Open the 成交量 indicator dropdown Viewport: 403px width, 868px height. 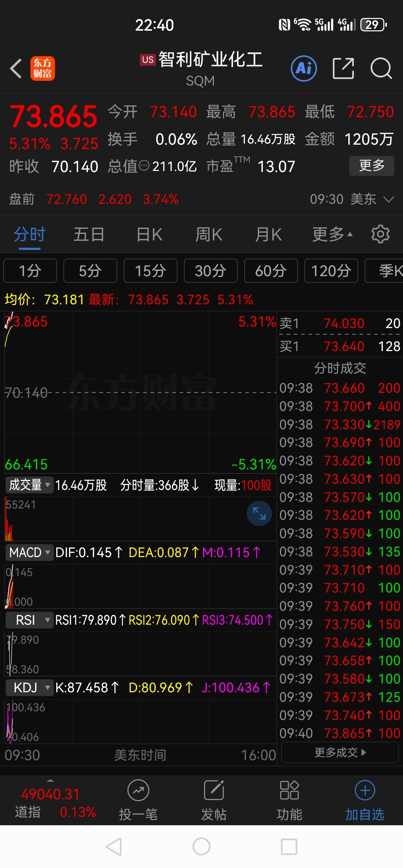[29, 485]
